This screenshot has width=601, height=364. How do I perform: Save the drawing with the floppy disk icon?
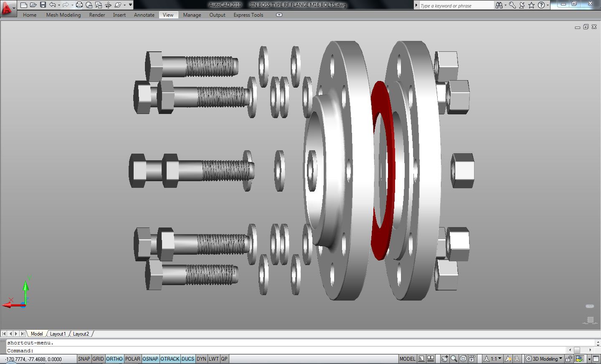pos(43,5)
